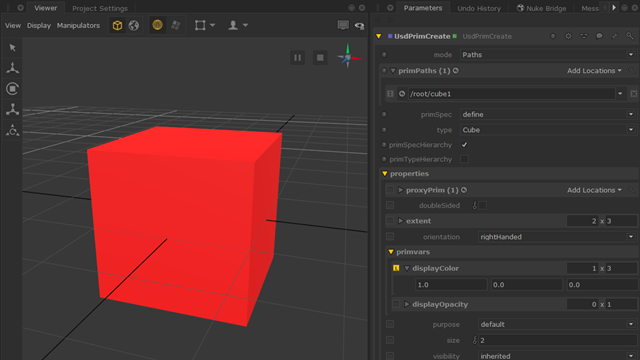Open the viewport frame selection dropdown
This screenshot has width=640, height=360.
tap(204, 25)
